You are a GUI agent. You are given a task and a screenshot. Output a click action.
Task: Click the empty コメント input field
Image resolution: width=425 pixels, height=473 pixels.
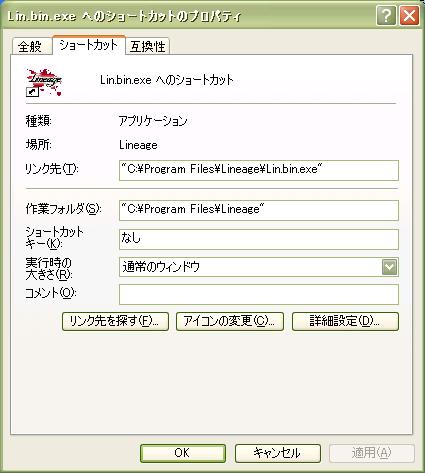[259, 294]
